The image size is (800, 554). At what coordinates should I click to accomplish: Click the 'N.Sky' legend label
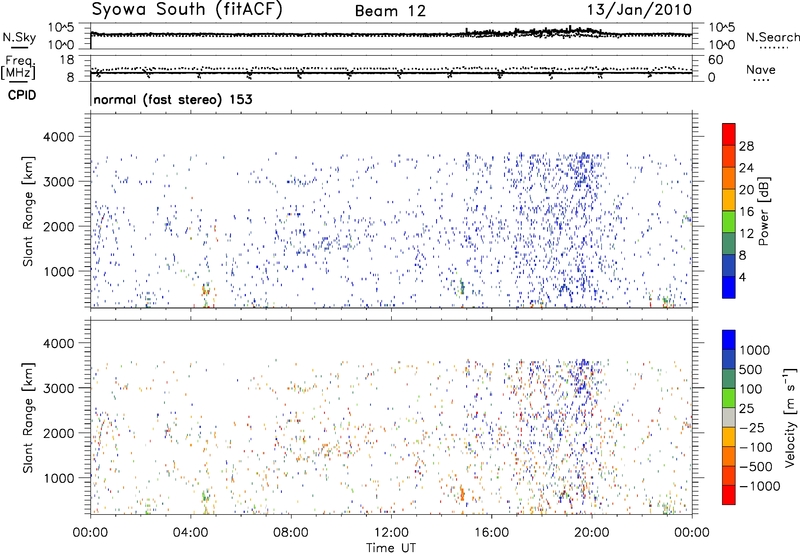coord(19,37)
